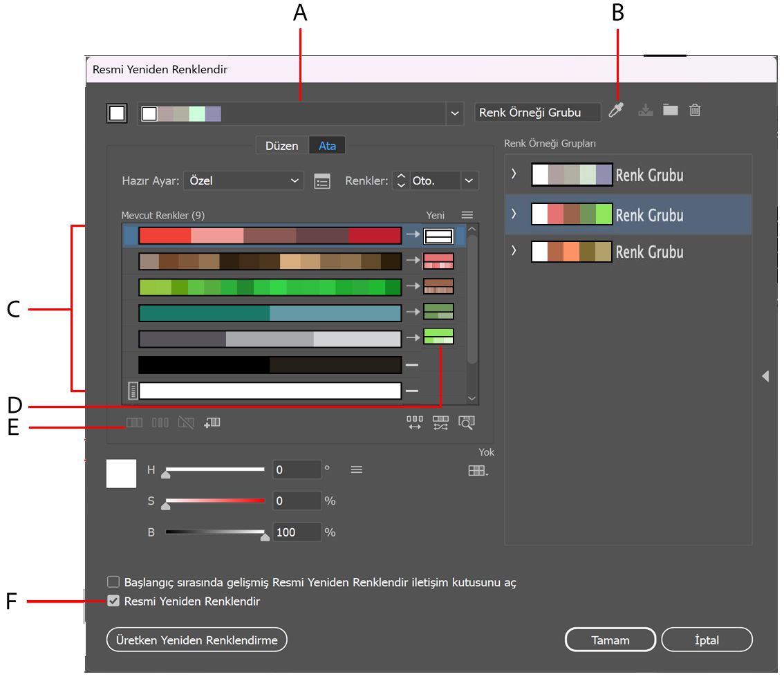This screenshot has width=784, height=681.
Task: Click the save changes to color group icon
Action: point(646,110)
